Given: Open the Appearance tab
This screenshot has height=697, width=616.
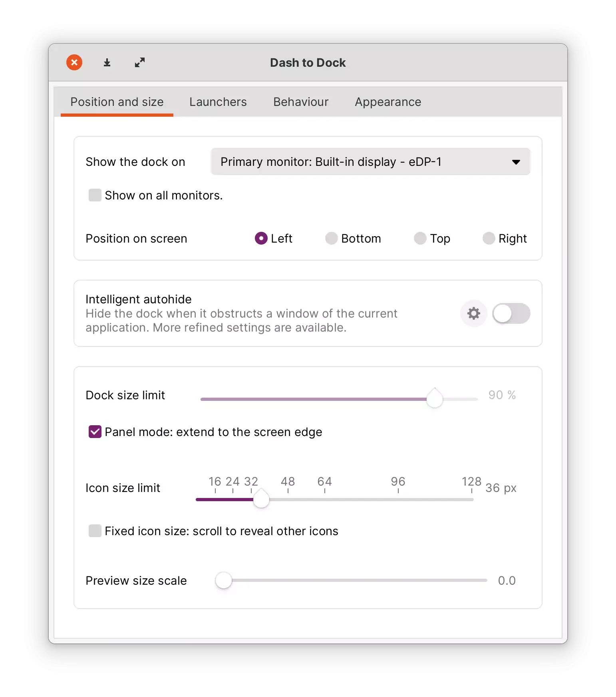Looking at the screenshot, I should (388, 102).
